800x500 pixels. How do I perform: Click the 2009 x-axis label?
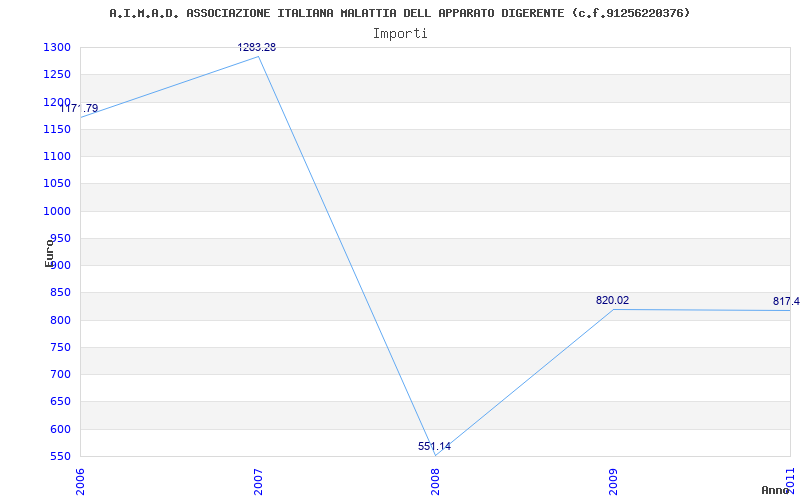pyautogui.click(x=613, y=482)
